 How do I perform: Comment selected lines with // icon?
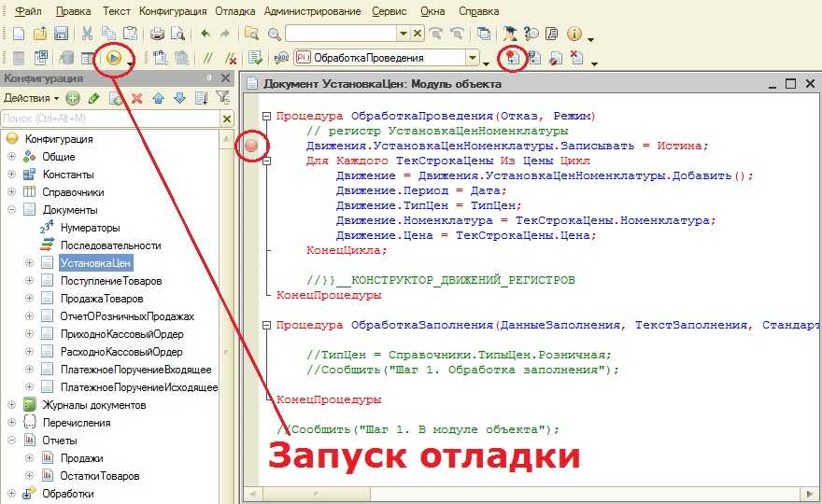(x=208, y=58)
